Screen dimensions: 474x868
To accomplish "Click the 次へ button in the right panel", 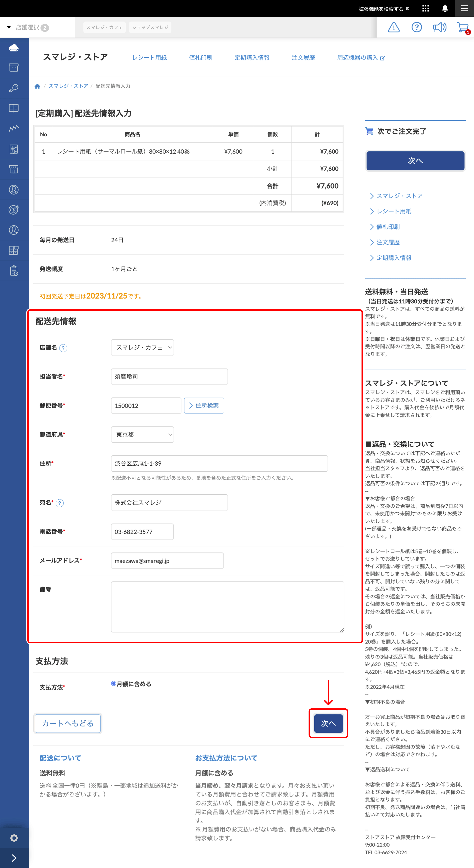I will (x=415, y=161).
